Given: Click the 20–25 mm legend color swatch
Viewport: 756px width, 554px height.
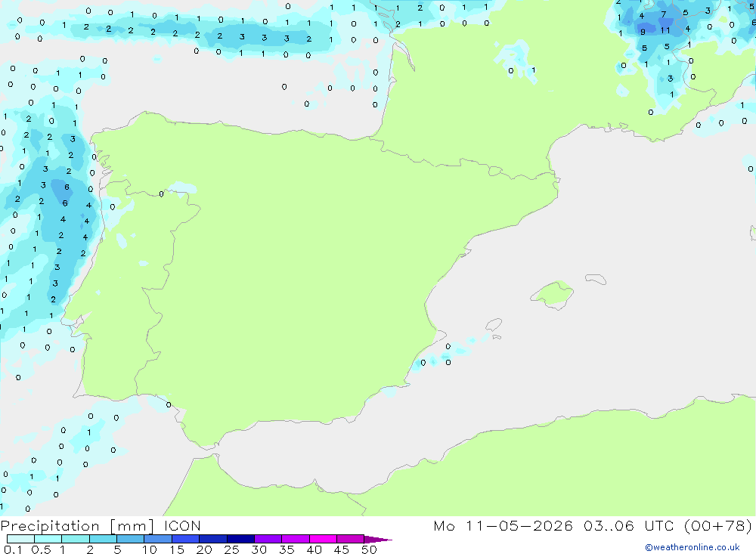Looking at the screenshot, I should tap(212, 539).
